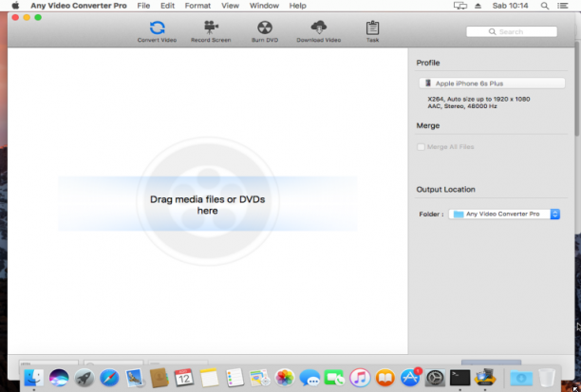Click the Search field in toolbar

coord(512,31)
